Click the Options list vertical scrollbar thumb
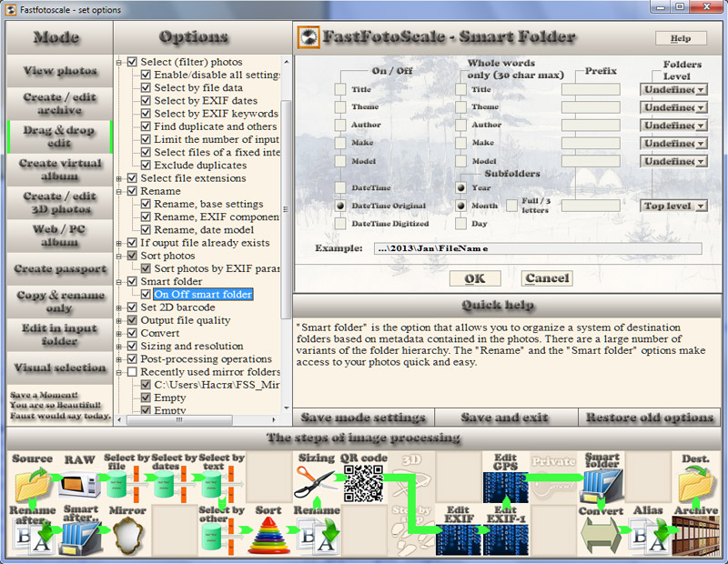 pyautogui.click(x=286, y=209)
